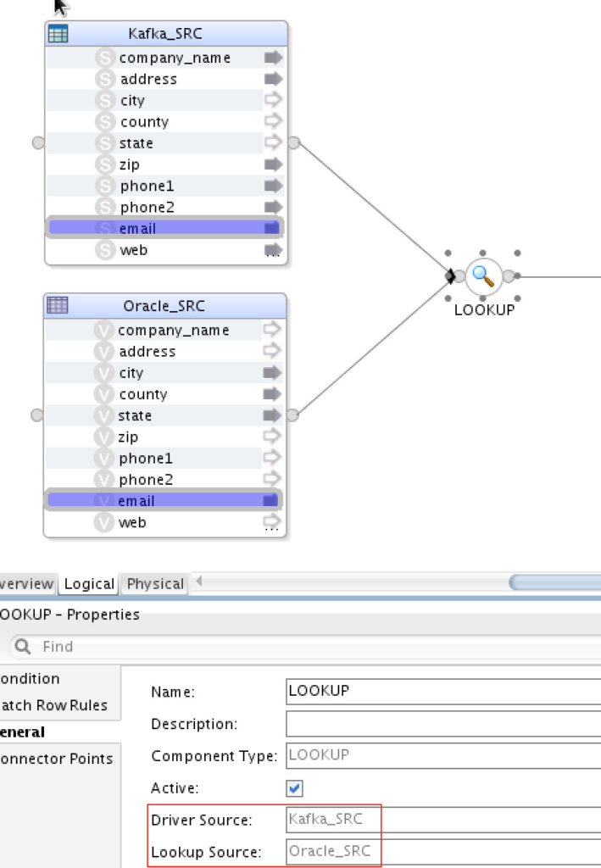Image resolution: width=601 pixels, height=868 pixels.
Task: Click arrow icon for Kafka_SRC zip
Action: (273, 164)
